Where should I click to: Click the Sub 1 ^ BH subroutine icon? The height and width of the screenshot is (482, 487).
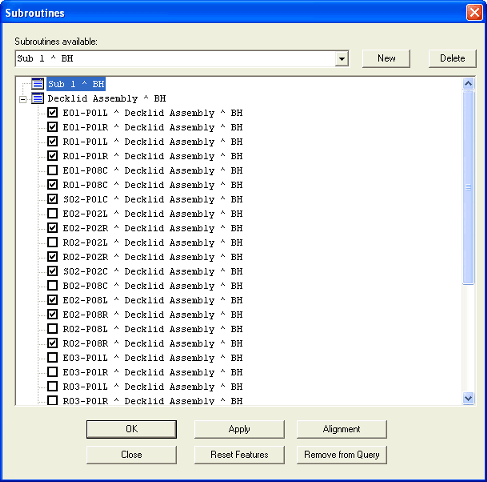37,84
